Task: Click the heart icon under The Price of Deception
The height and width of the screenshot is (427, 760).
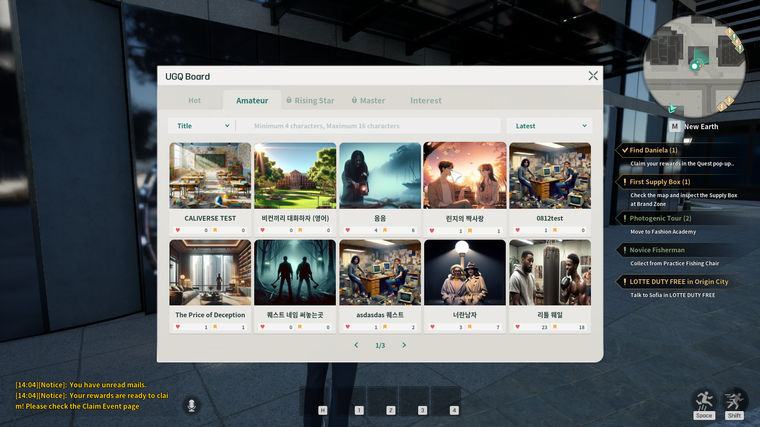Action: pyautogui.click(x=179, y=327)
